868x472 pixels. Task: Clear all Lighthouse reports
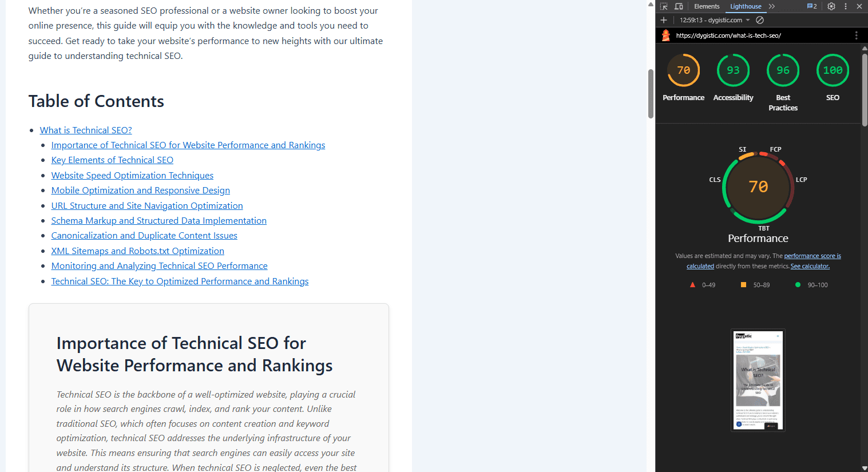click(760, 19)
